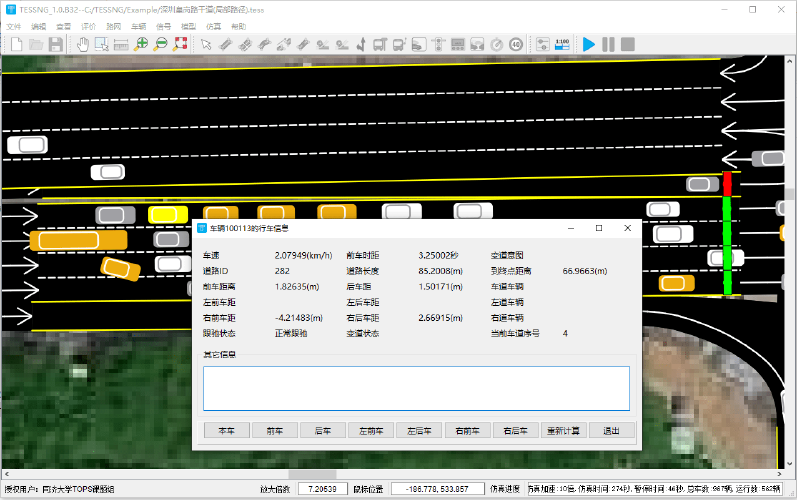Click the speed value 2.07949(km/h)
The image size is (797, 500).
(303, 255)
